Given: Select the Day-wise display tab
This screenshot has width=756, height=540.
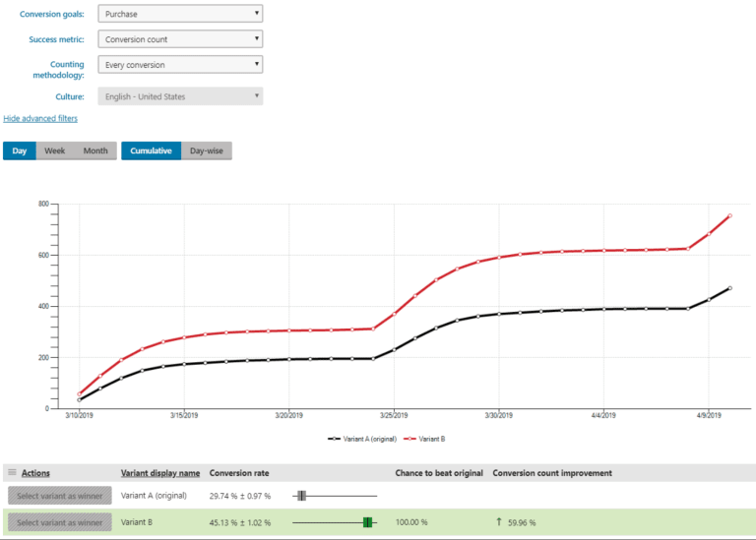Looking at the screenshot, I should tap(206, 150).
